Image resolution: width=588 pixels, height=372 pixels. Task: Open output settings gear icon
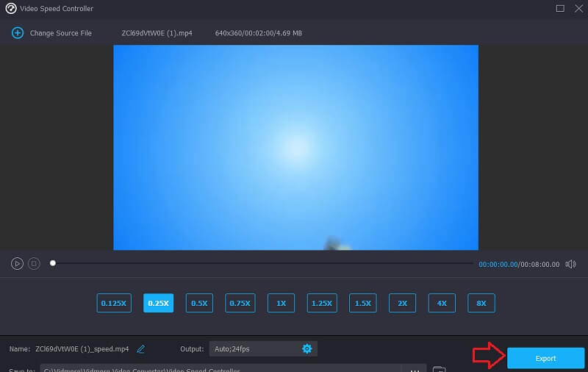tap(307, 348)
